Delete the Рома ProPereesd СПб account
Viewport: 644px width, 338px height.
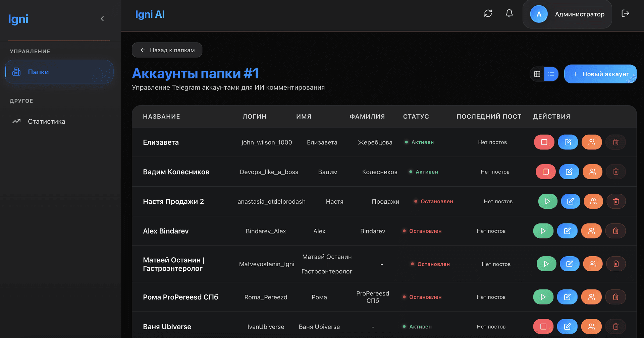click(x=616, y=297)
